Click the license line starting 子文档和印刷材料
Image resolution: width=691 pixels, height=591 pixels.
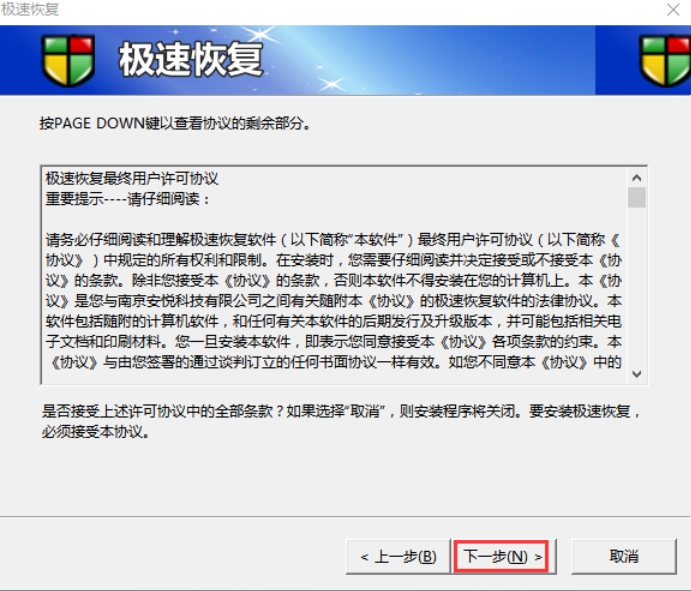(x=333, y=341)
